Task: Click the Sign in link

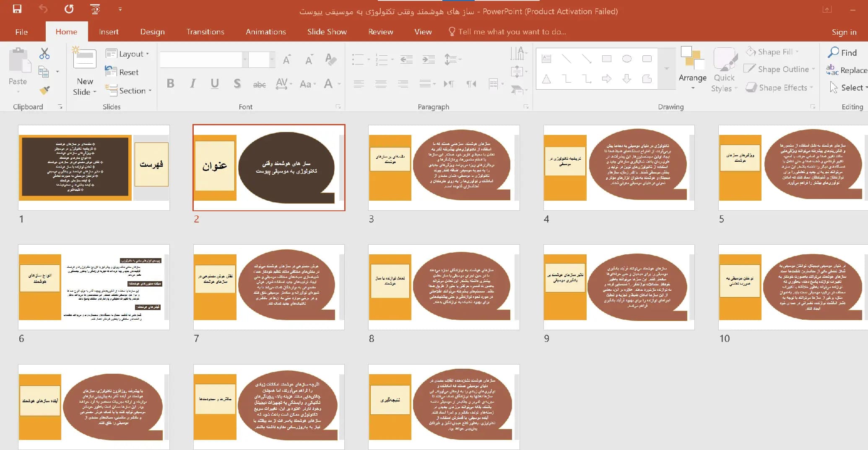Action: 844,32
